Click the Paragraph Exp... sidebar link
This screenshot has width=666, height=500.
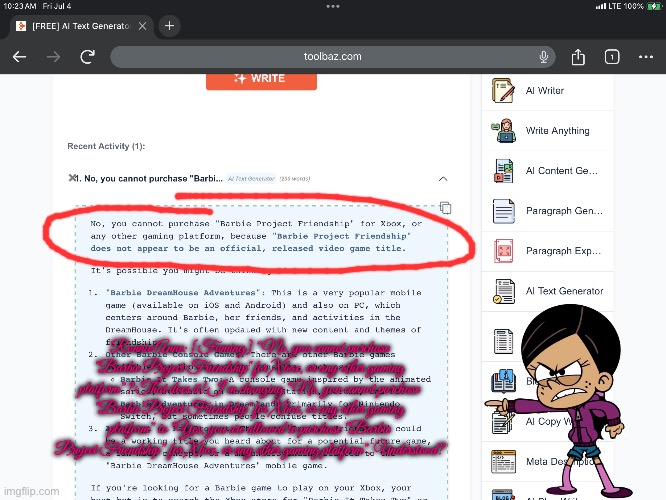click(x=563, y=251)
